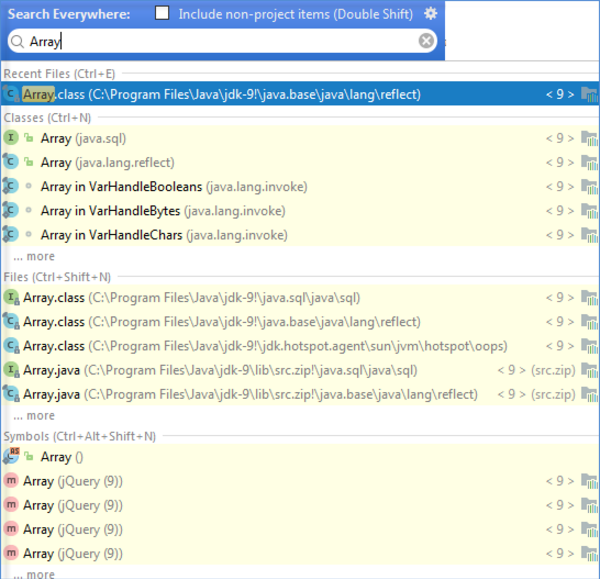
Task: Open Array in VarHandleBytes
Action: [x=300, y=211]
